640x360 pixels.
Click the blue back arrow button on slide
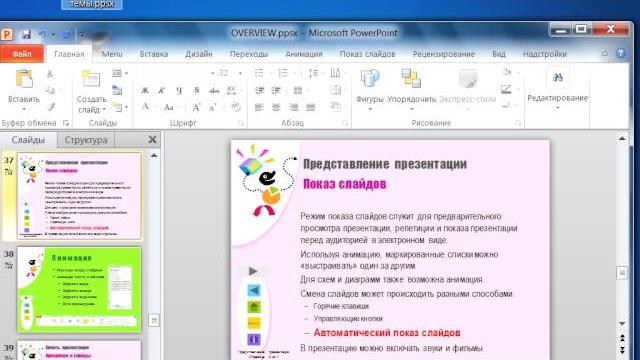coord(253,290)
